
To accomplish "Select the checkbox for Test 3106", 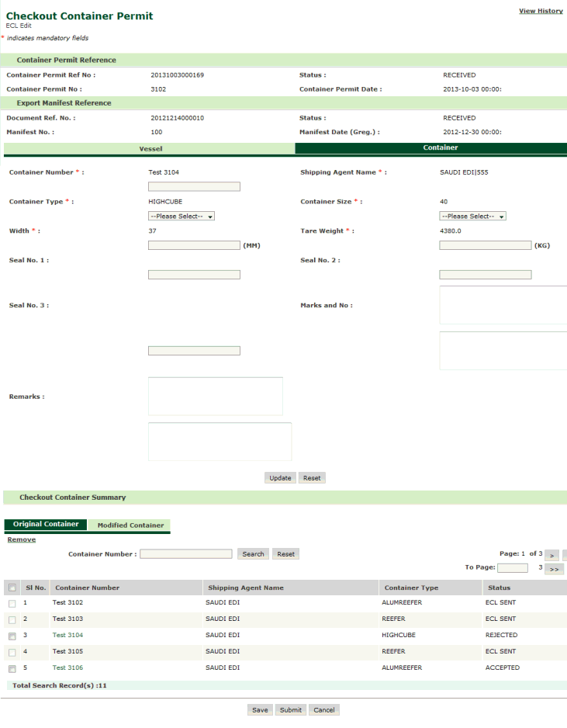I will (x=12, y=668).
